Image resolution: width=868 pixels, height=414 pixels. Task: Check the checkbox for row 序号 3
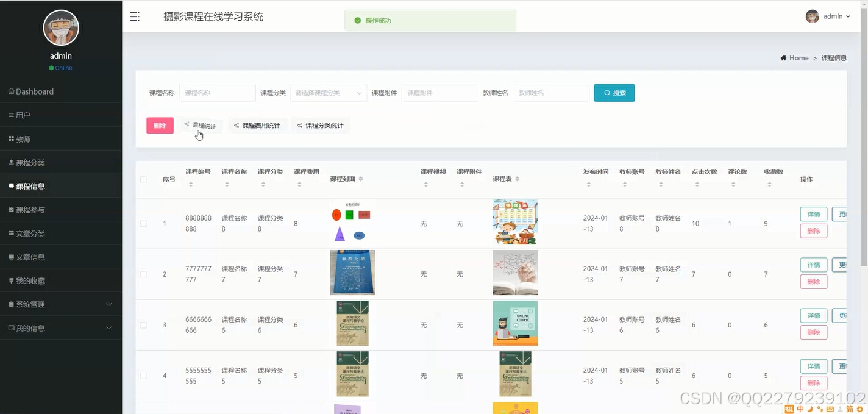point(143,325)
